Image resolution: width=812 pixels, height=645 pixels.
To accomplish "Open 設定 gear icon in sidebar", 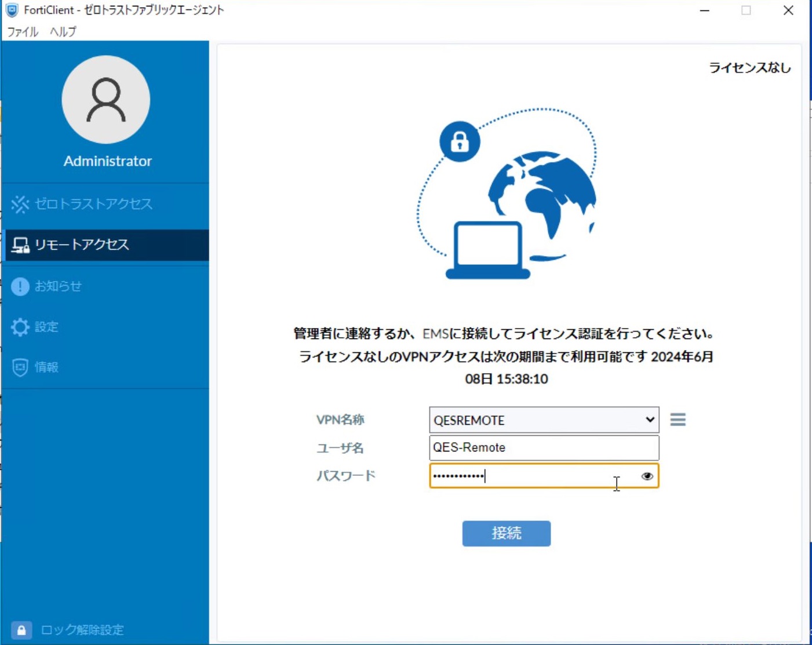I will (x=20, y=327).
